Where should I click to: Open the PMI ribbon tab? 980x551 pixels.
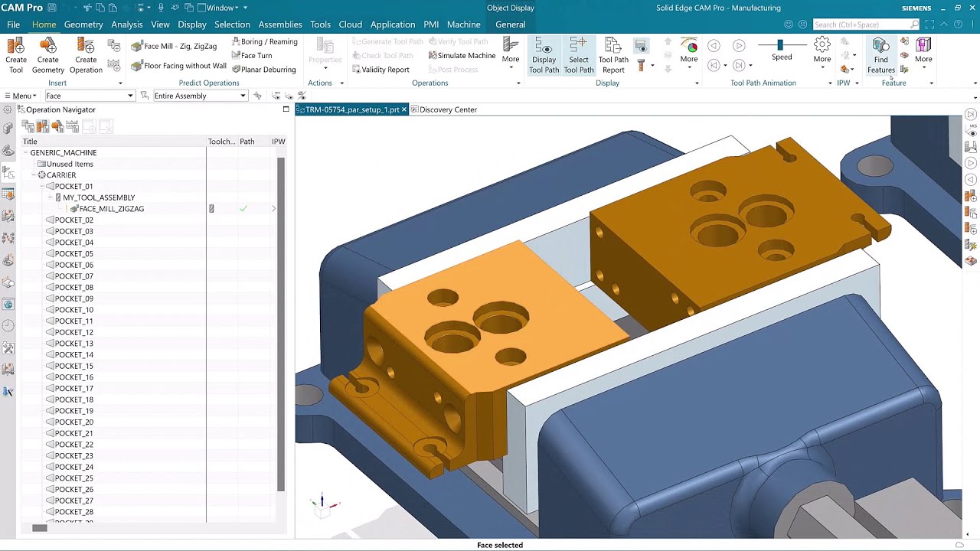pos(431,24)
